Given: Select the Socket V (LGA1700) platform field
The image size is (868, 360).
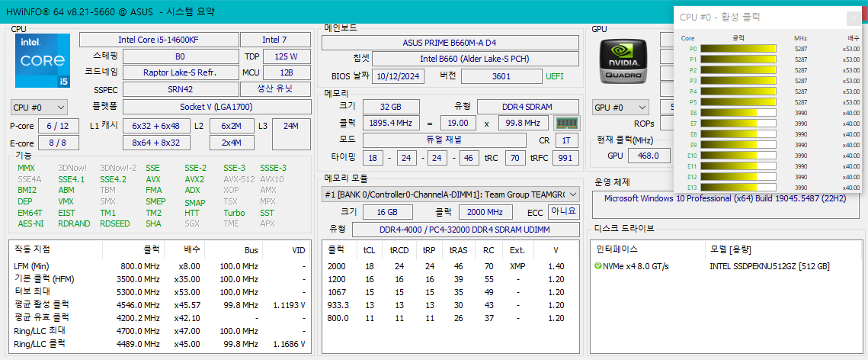Looking at the screenshot, I should coord(216,107).
